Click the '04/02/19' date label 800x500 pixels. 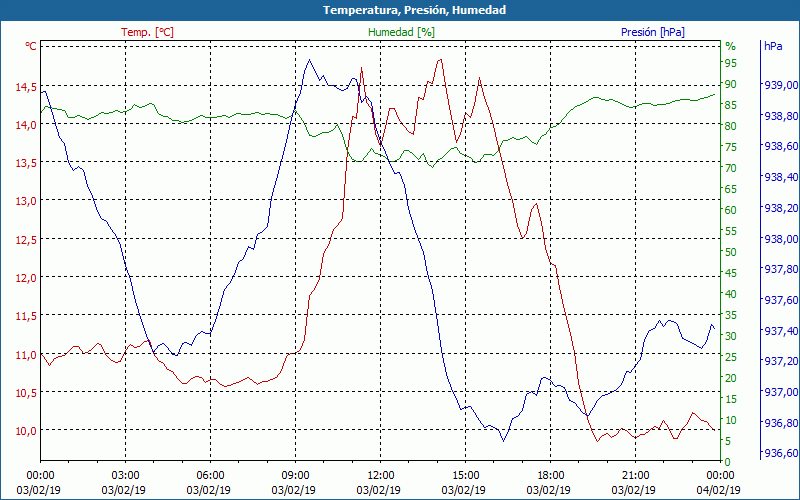[718, 491]
